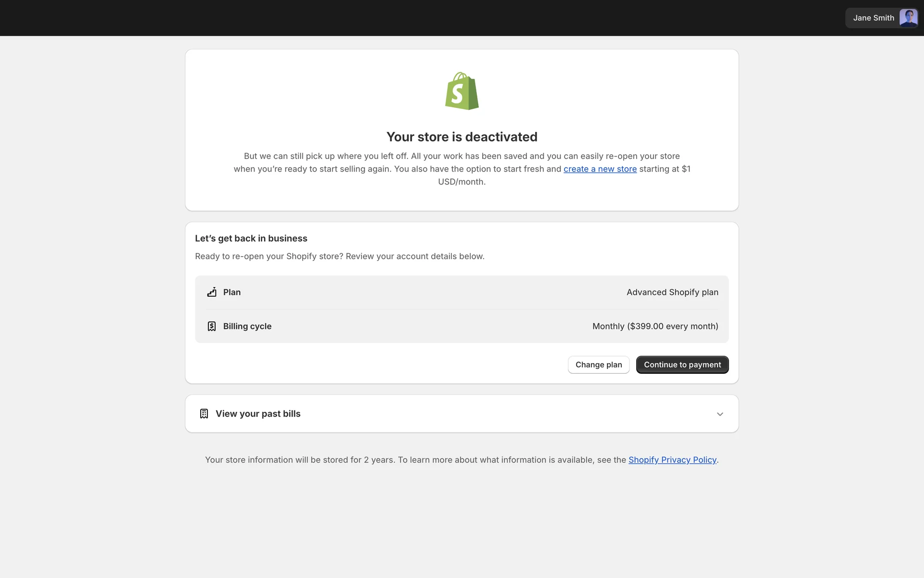Expand the past bills chevron arrow
This screenshot has height=578, width=924.
click(x=720, y=414)
